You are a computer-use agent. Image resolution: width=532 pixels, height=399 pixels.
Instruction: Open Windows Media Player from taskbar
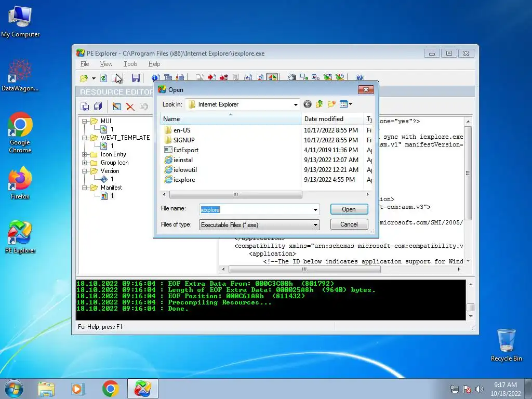pyautogui.click(x=78, y=389)
